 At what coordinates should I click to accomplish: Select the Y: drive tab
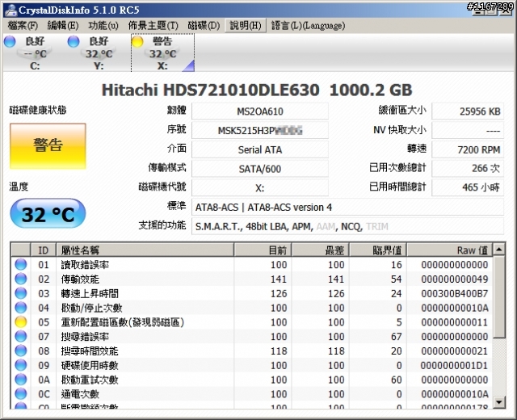coord(99,52)
